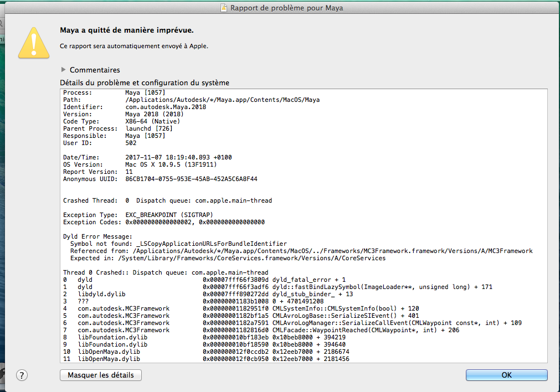The image size is (560, 392).
Task: Click the 'Responsible: Maya [1057]' line
Action: 114,136
